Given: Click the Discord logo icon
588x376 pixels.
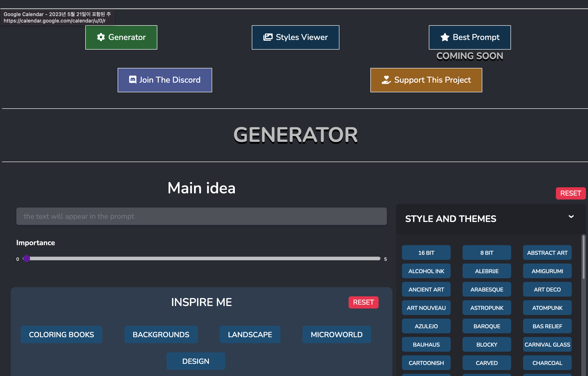Looking at the screenshot, I should 133,80.
